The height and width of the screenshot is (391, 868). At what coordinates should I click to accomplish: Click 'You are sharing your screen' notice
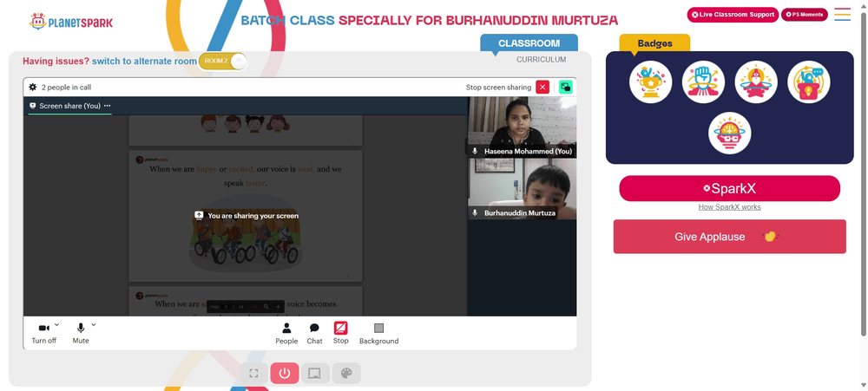[x=247, y=216]
